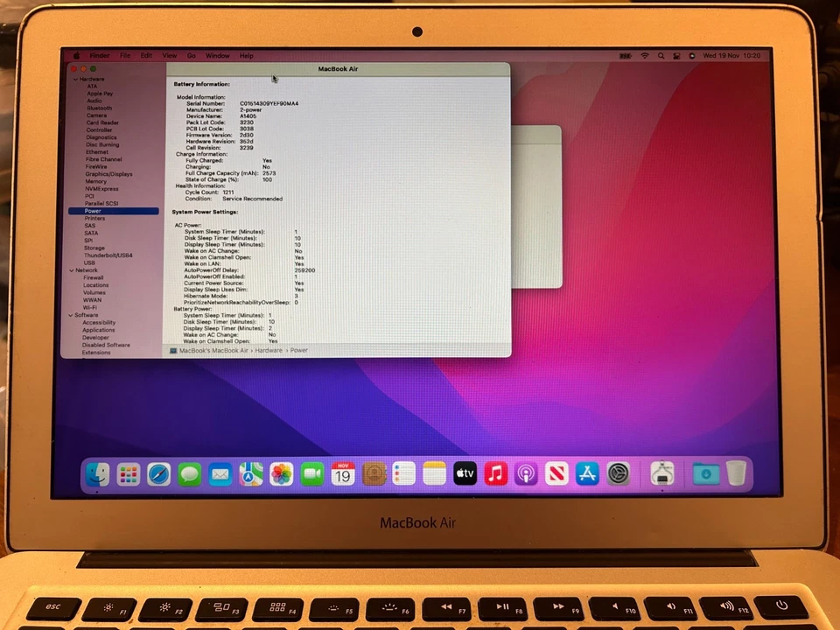Select Graphics/Displays in the sidebar
The image size is (840, 630).
coord(111,173)
